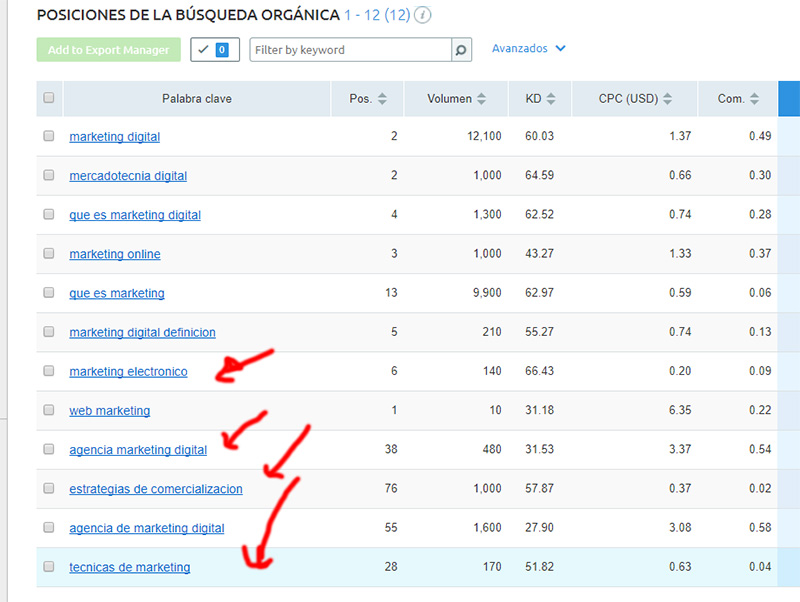Sort by Pos. column arrows icon
Image resolution: width=800 pixels, height=602 pixels.
pos(383,99)
